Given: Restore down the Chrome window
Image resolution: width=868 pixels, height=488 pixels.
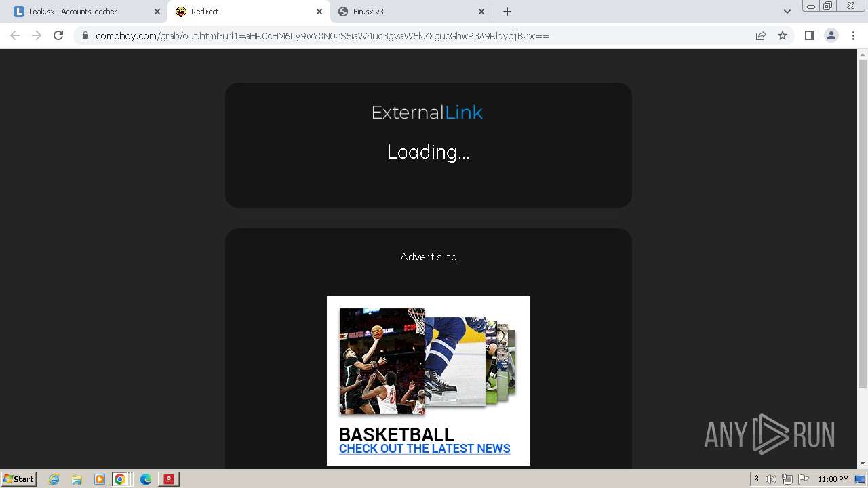Looking at the screenshot, I should [x=828, y=6].
